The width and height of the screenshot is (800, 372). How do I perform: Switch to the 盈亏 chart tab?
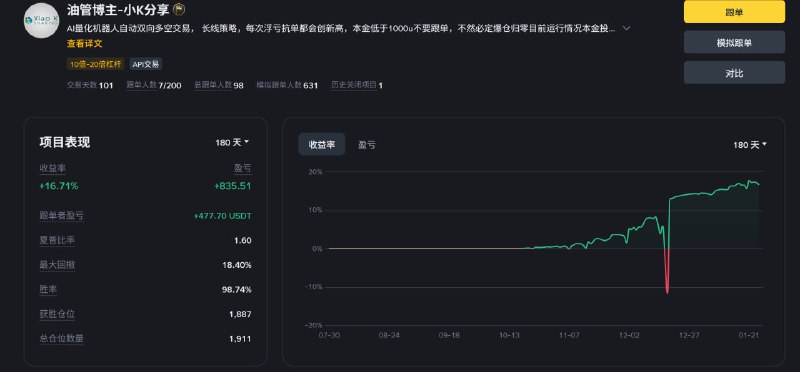point(366,145)
